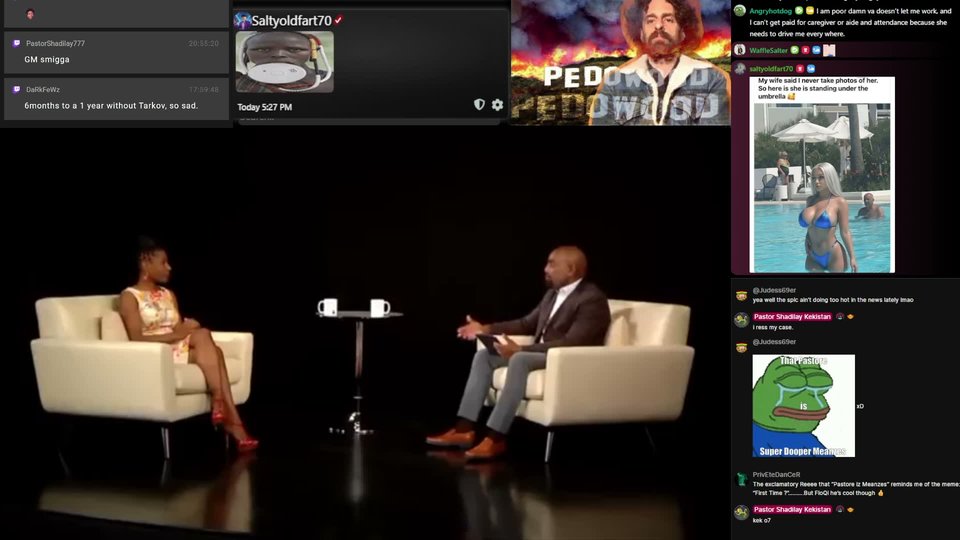Click the burning hillside banner with bearded man
960x540 pixels.
coord(621,62)
